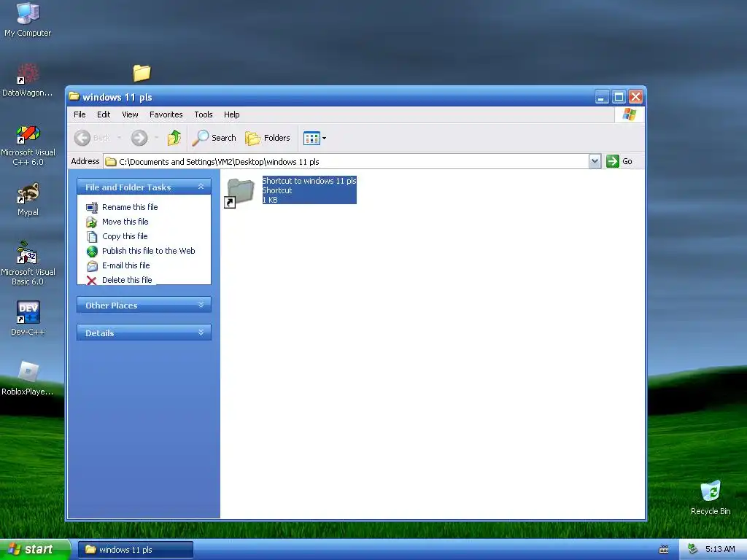This screenshot has width=747, height=560.
Task: Open the Help menu
Action: coord(231,114)
